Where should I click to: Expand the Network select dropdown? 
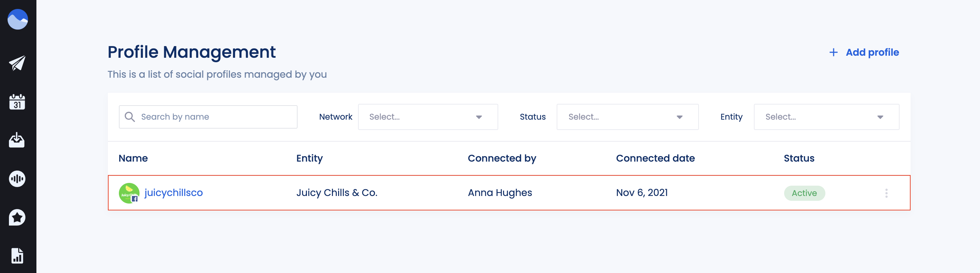pos(427,117)
